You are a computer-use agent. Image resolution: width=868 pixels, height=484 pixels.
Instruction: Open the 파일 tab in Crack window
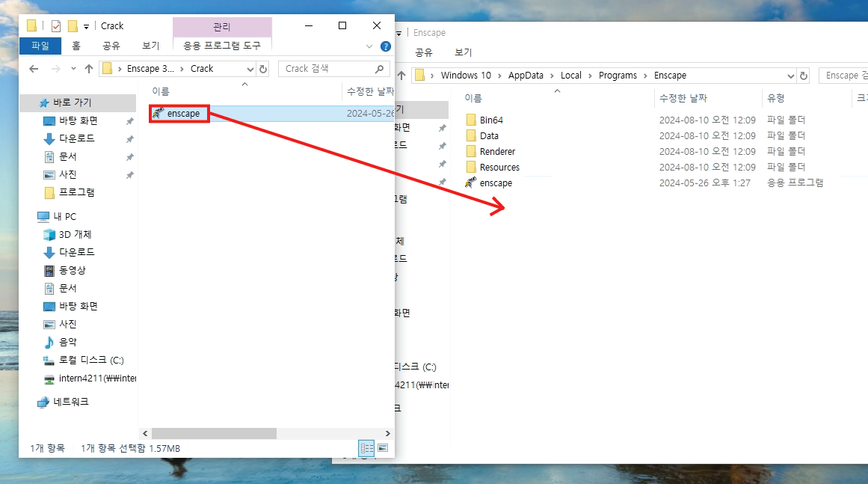click(x=40, y=46)
